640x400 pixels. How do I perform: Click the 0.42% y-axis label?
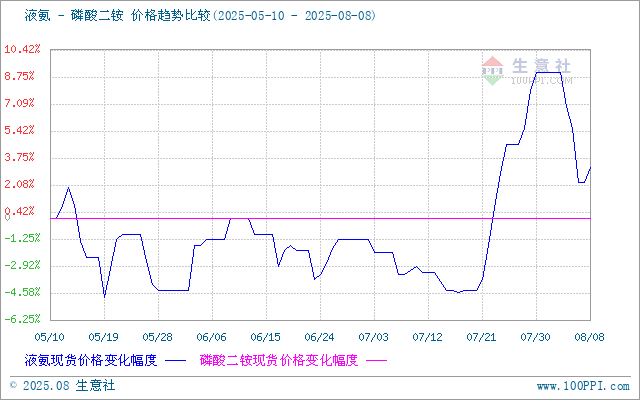click(x=22, y=211)
